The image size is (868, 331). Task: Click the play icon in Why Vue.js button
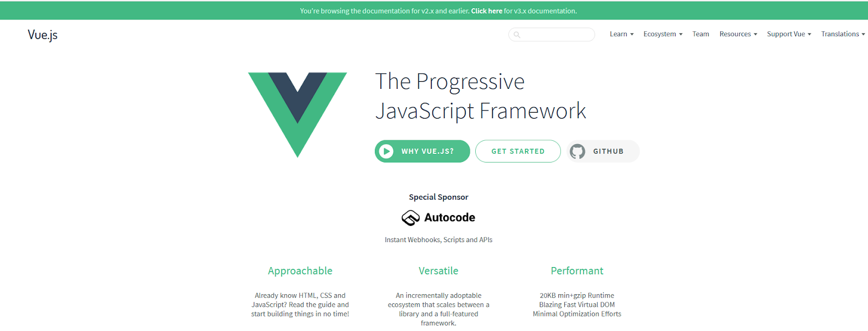pyautogui.click(x=386, y=151)
